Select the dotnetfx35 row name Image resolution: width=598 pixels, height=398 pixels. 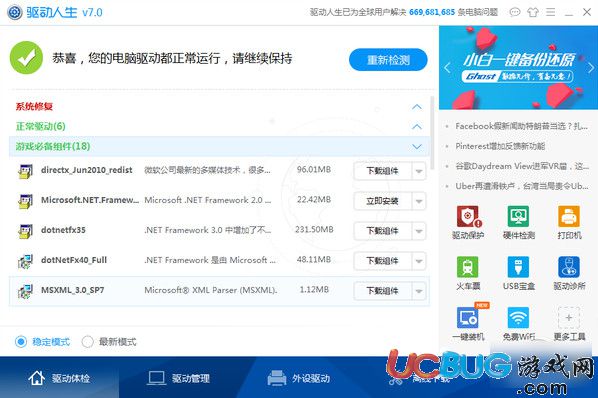pos(63,230)
